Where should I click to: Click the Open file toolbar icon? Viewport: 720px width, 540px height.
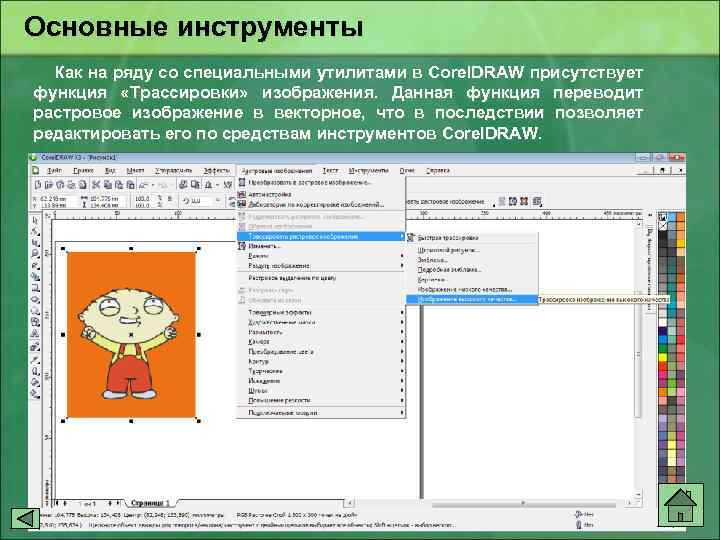49,185
